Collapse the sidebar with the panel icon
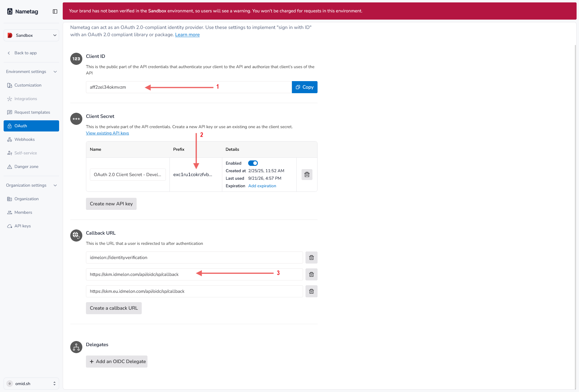 [55, 11]
